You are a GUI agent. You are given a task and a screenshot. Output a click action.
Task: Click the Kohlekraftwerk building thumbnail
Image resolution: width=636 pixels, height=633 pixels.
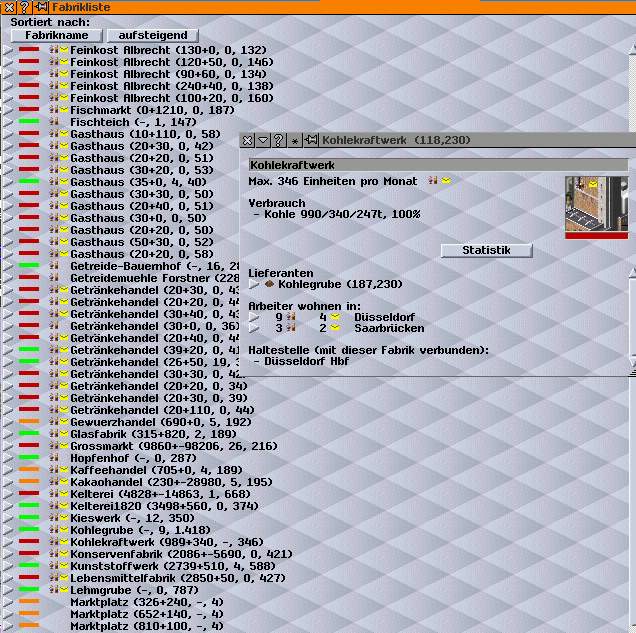(596, 203)
